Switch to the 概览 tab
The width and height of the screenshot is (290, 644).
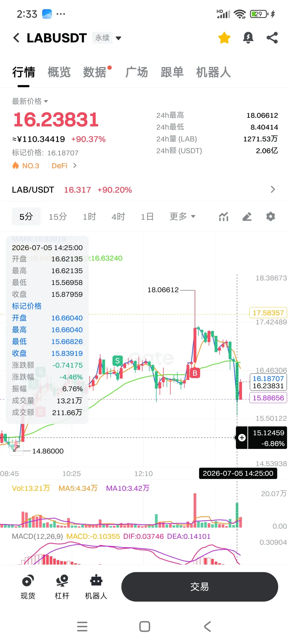click(59, 72)
